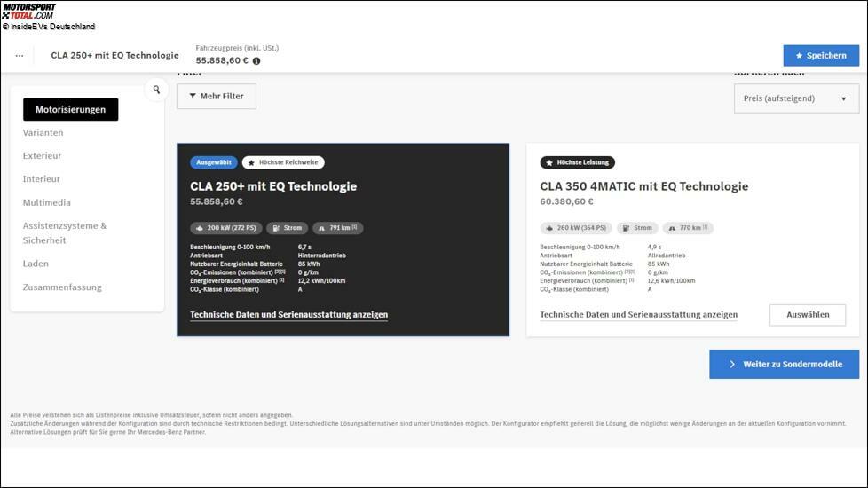Viewport: 868px width, 488px height.
Task: Select the CLA 250+ mit EQ Technologie card title
Action: [273, 186]
